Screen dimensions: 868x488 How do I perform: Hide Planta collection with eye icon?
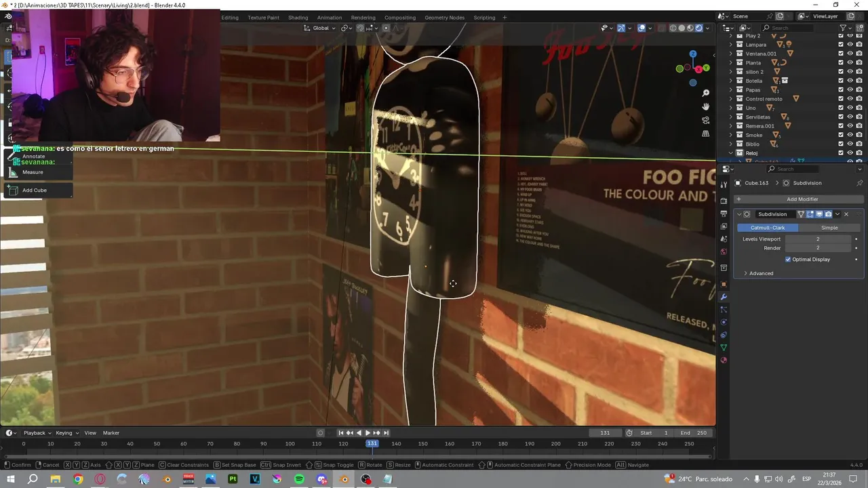[850, 62]
